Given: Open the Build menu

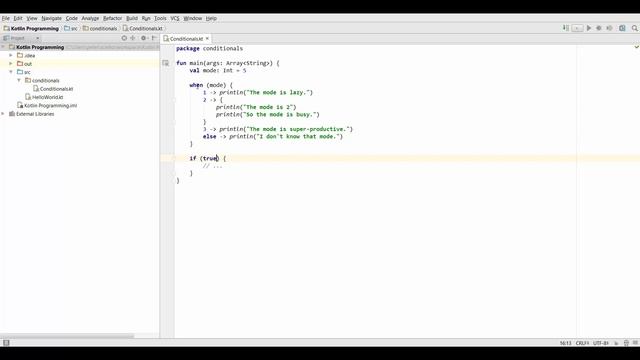Looking at the screenshot, I should [x=132, y=18].
